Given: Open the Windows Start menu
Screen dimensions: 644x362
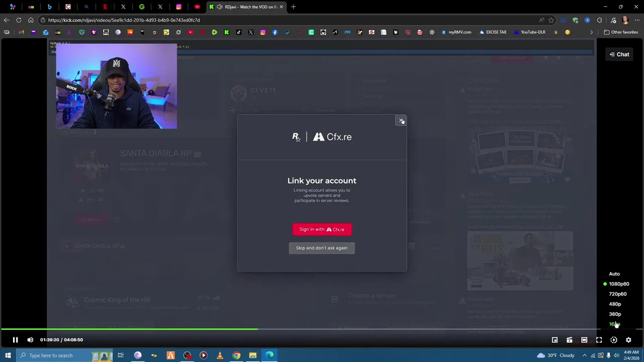Looking at the screenshot, I should tap(8, 355).
